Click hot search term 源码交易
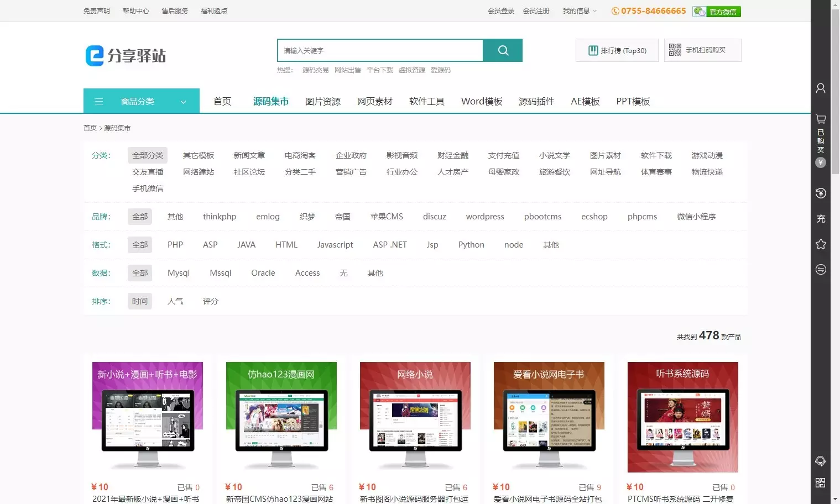This screenshot has width=840, height=504. pyautogui.click(x=316, y=70)
